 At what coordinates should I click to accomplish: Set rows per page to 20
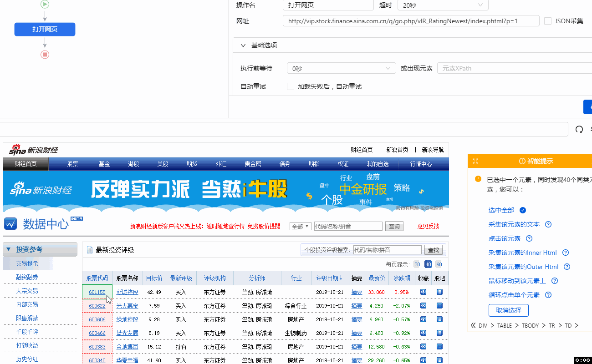click(417, 264)
